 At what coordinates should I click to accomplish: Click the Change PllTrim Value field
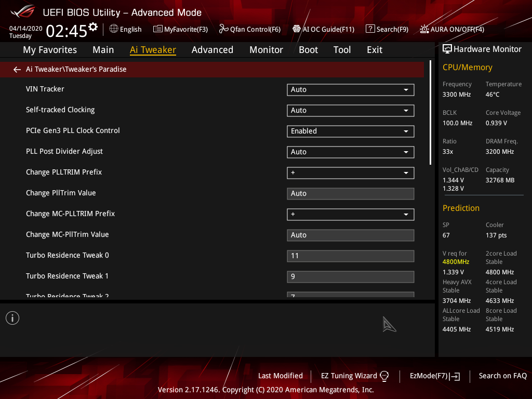[x=351, y=194]
